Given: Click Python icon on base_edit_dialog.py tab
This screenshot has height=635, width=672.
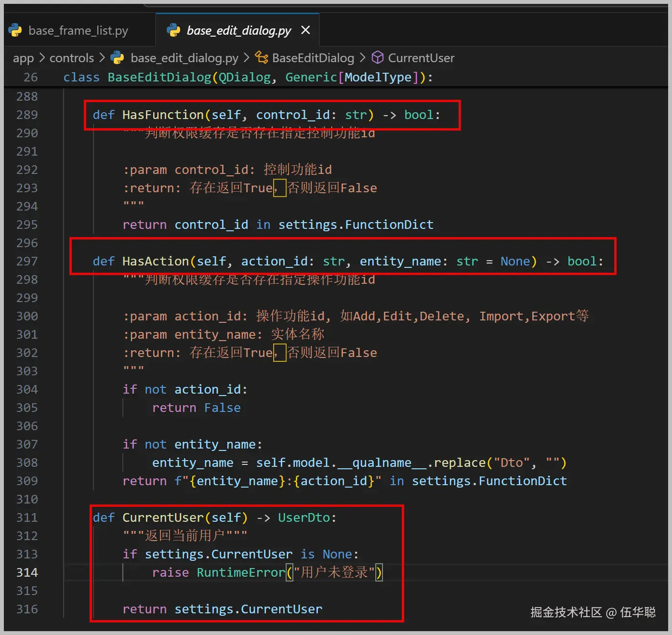Looking at the screenshot, I should coord(173,30).
